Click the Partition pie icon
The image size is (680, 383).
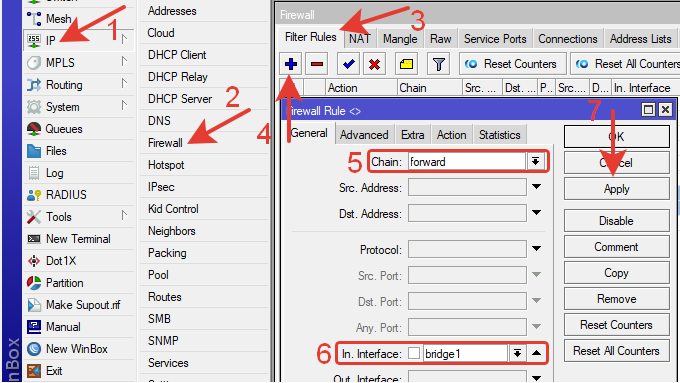[x=34, y=283]
